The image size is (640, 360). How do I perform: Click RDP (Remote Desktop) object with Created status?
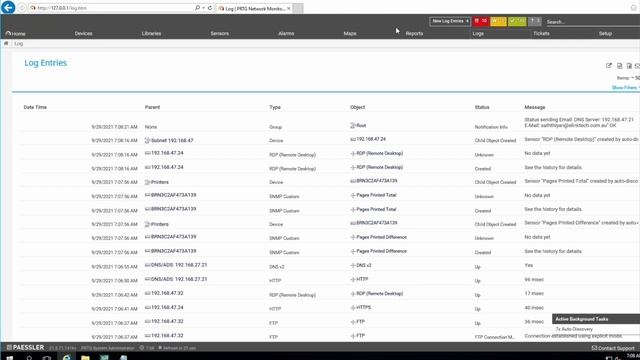(x=377, y=167)
